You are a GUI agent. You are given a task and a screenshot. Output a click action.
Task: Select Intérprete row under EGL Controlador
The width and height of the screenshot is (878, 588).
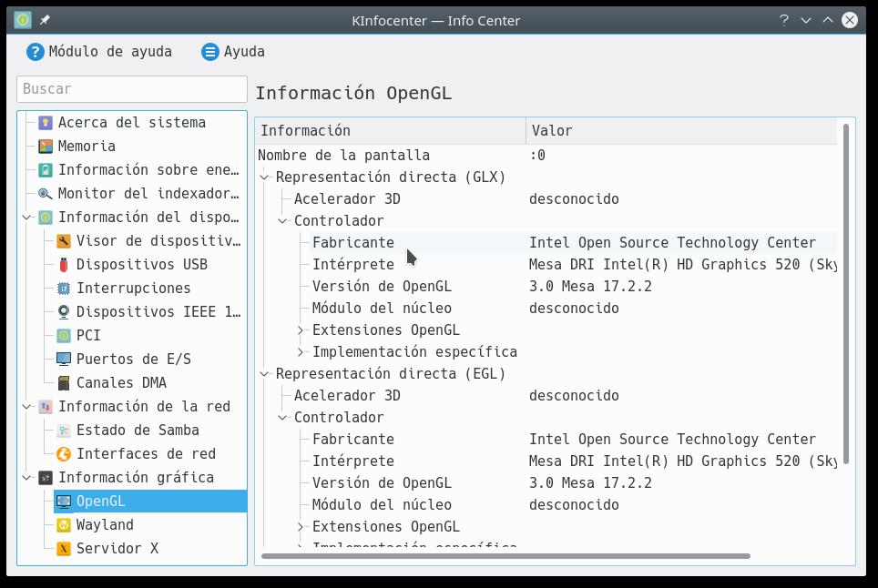coord(574,461)
